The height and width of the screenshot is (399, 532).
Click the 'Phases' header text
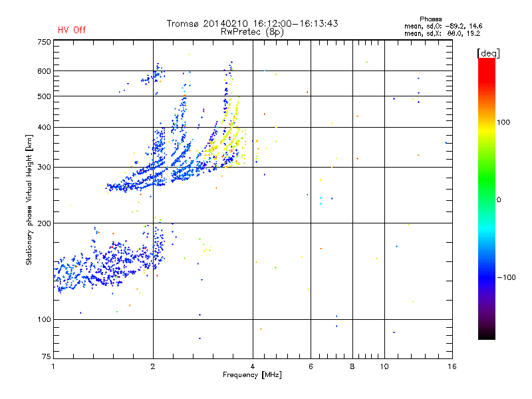430,19
